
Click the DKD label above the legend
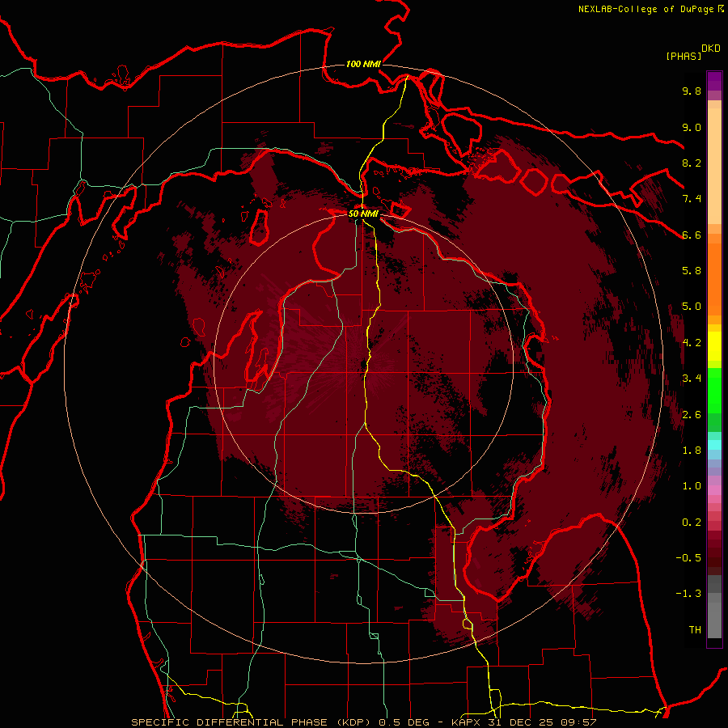pos(711,49)
